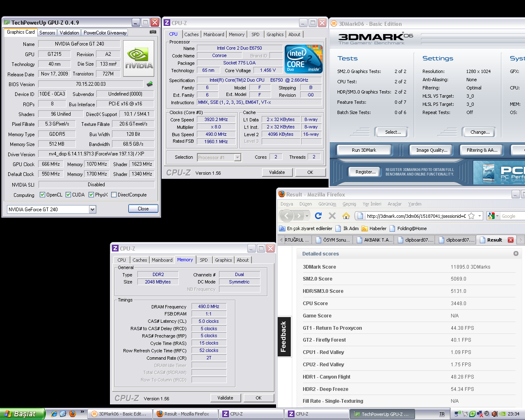The width and height of the screenshot is (525, 420).
Task: Reload the page in Firefox
Action: (318, 216)
